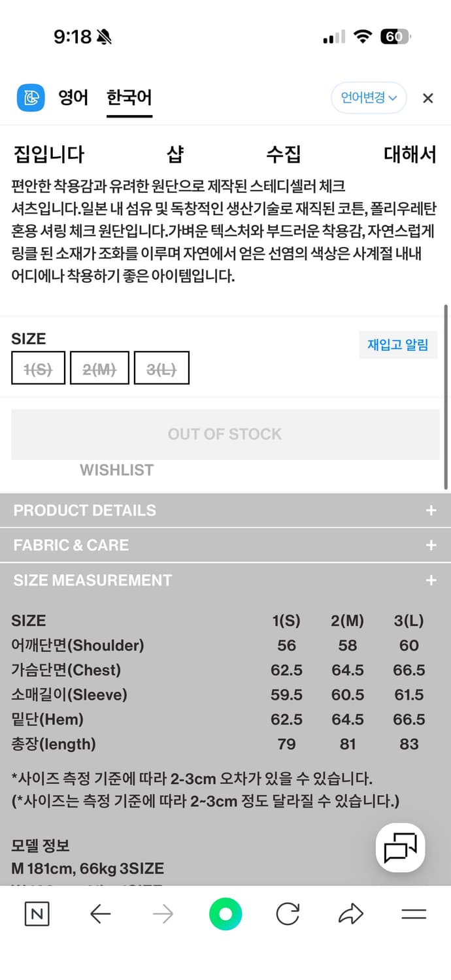Open the browser hamburger menu
Screen dimensions: 451x980
coord(413,915)
